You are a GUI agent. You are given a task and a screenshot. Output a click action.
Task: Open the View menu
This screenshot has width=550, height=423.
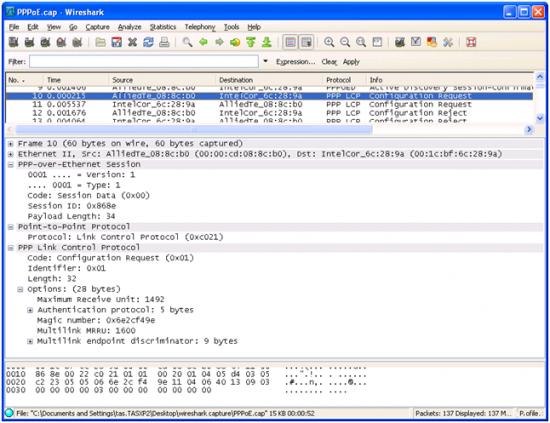(54, 27)
